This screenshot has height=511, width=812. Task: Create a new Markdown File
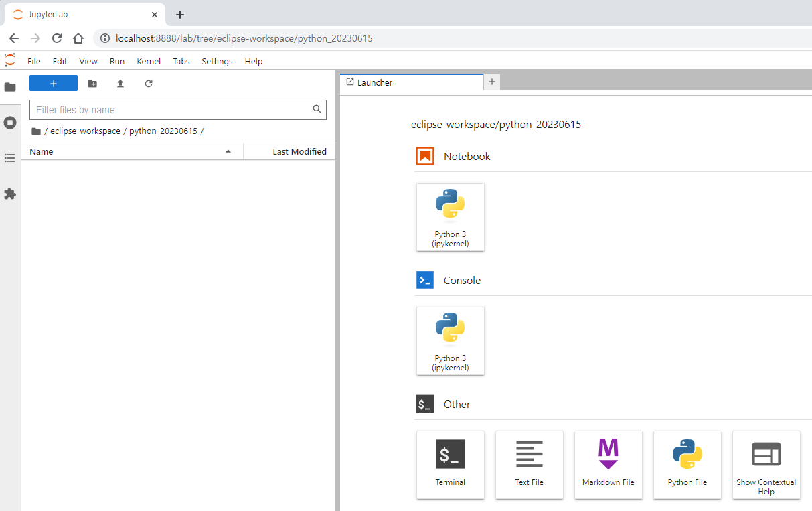608,465
